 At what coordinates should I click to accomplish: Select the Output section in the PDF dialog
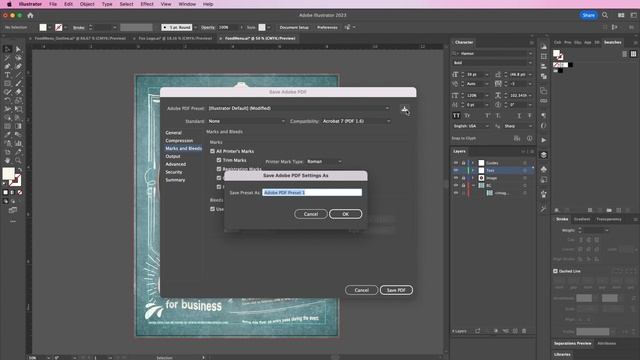[x=173, y=156]
